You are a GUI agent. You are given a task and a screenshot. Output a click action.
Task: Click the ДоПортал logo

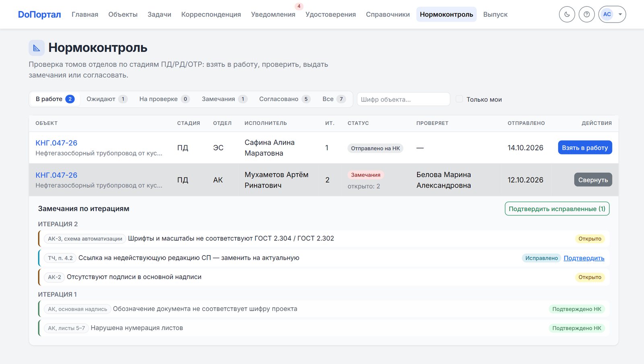39,14
